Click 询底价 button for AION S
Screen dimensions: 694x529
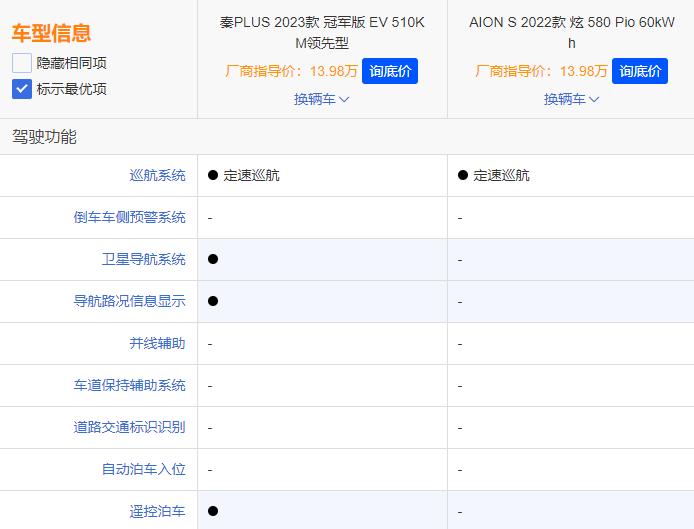[640, 71]
